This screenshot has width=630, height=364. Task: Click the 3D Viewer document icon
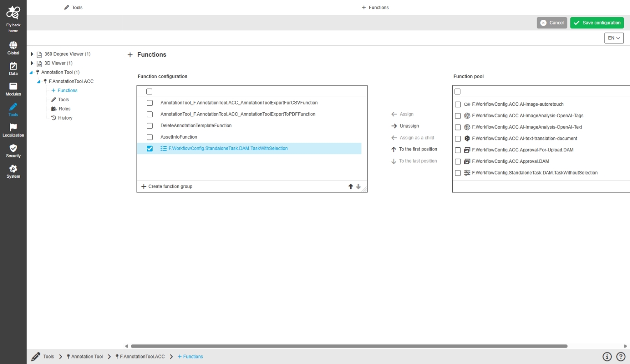point(39,63)
